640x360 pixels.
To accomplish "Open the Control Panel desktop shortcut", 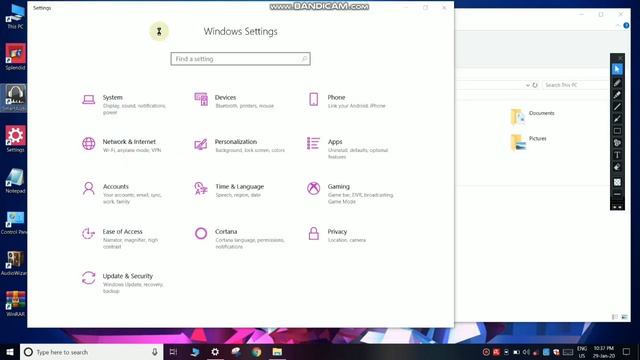I will click(14, 222).
